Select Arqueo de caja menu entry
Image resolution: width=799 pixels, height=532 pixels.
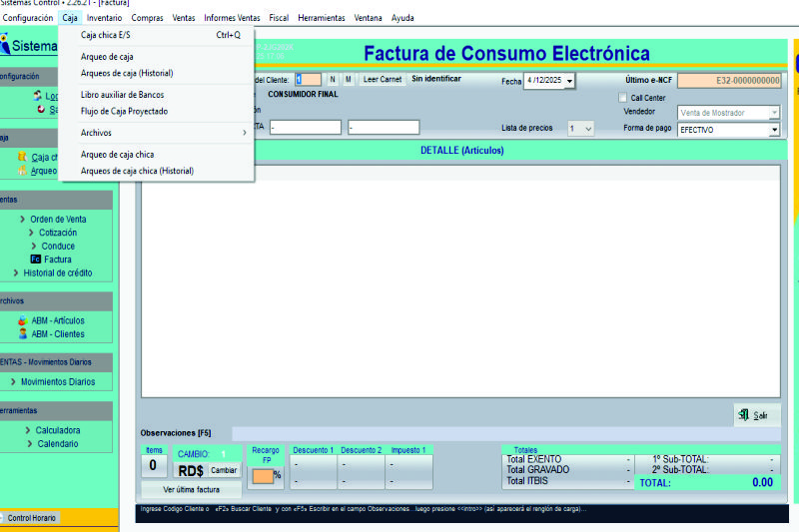(107, 57)
